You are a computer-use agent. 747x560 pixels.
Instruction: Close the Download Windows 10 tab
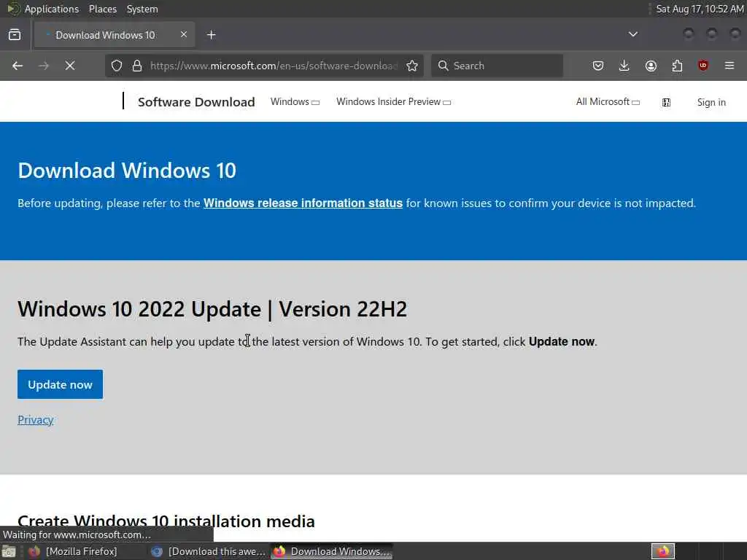coord(184,34)
